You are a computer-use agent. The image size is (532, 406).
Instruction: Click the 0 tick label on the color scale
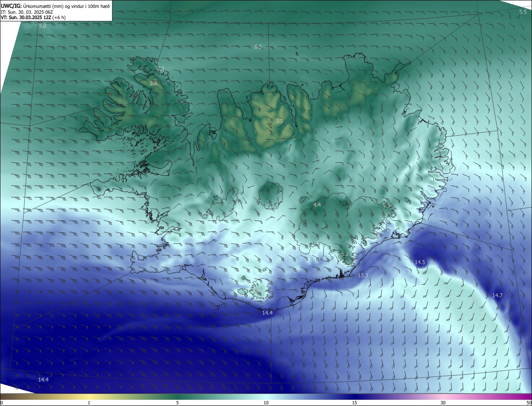click(1, 403)
